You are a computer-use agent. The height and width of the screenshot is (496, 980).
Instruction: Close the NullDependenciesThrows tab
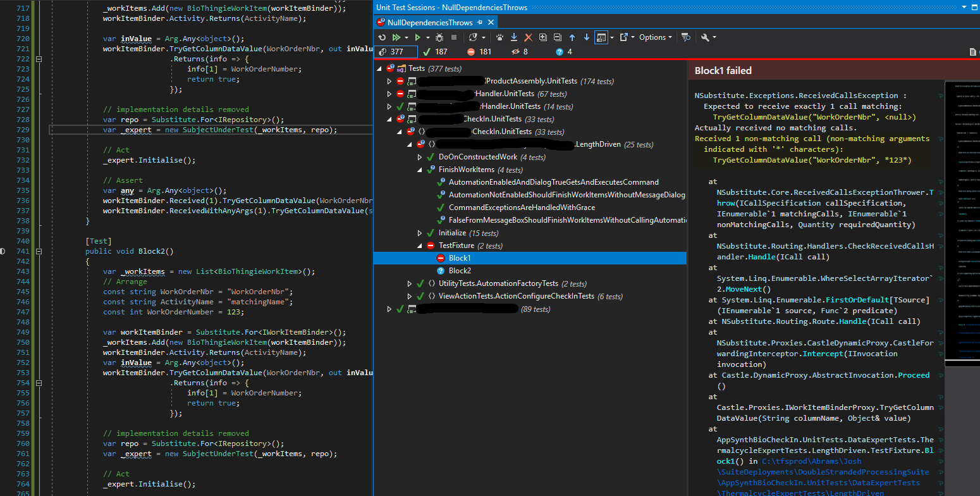pyautogui.click(x=491, y=22)
